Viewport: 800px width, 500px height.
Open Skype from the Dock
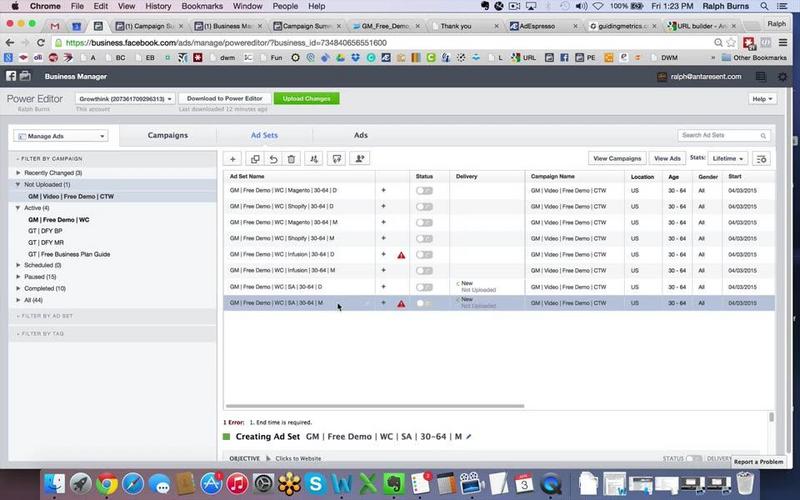click(316, 483)
